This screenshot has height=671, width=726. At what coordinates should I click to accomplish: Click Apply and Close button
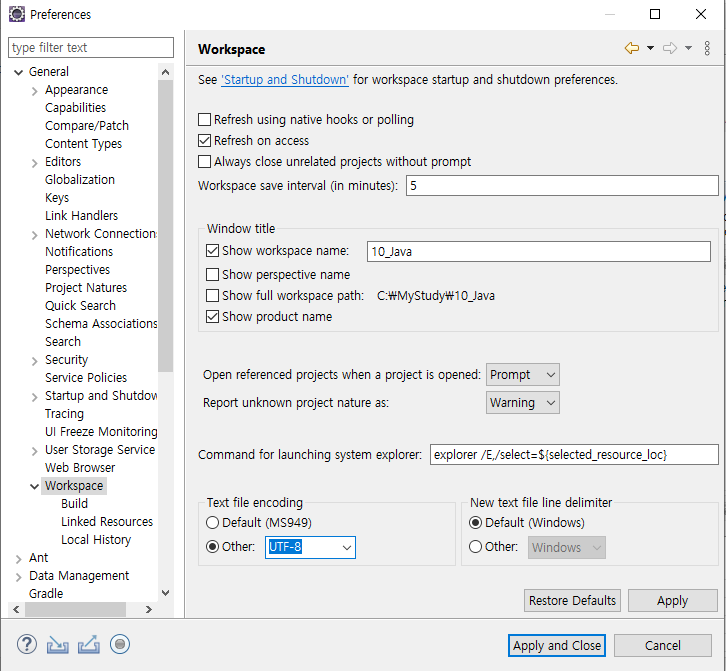[557, 646]
